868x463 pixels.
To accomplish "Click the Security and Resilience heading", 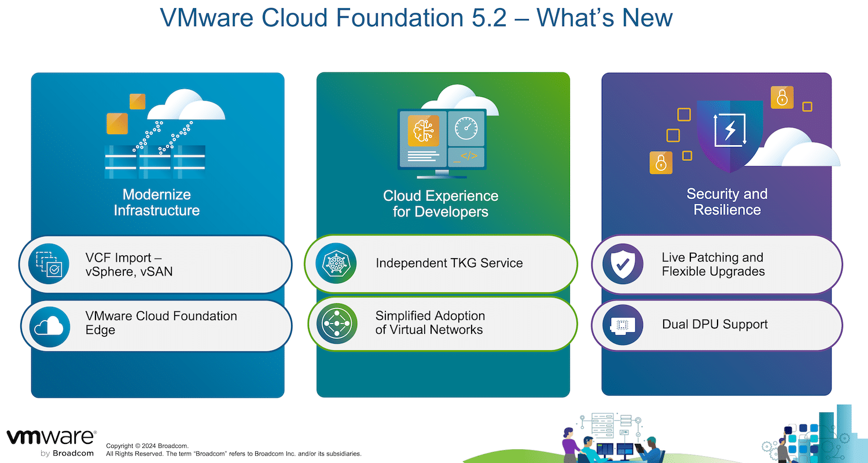I will point(727,201).
